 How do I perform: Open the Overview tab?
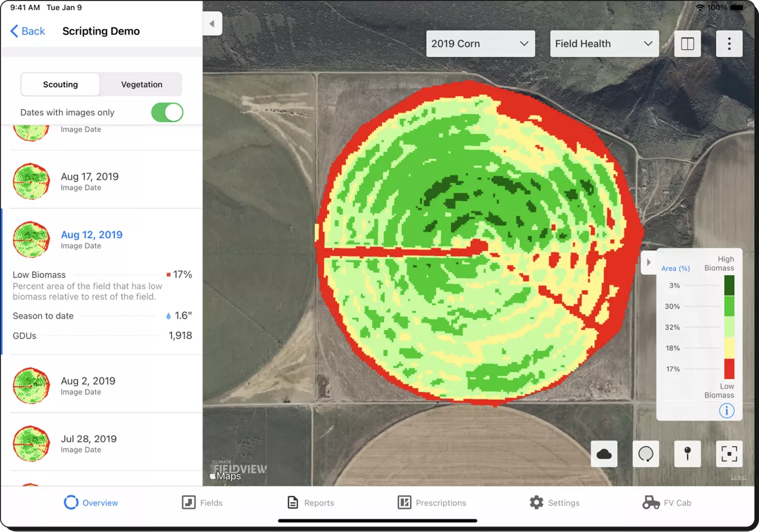pos(91,503)
